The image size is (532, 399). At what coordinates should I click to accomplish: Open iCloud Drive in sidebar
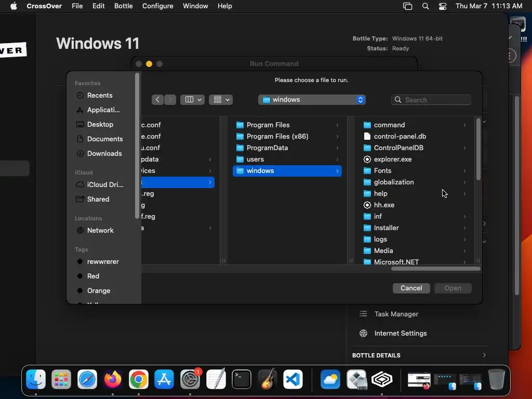pyautogui.click(x=105, y=184)
